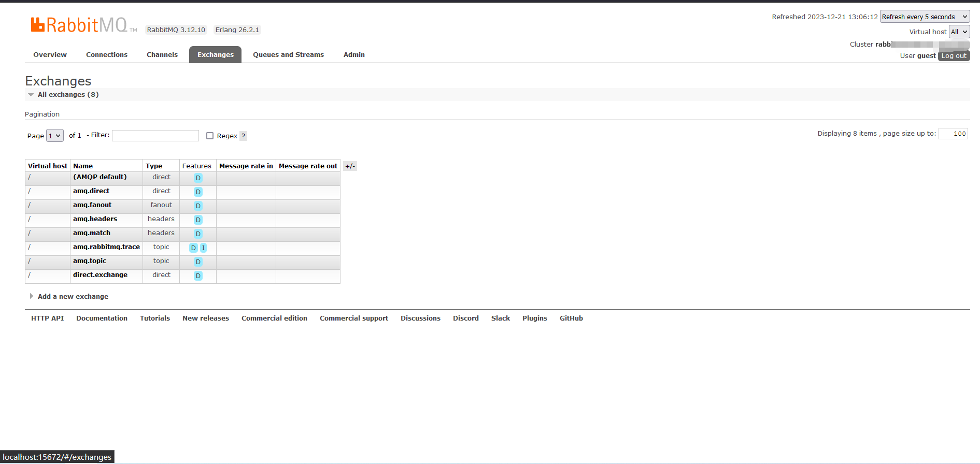The width and height of the screenshot is (980, 464).
Task: Open the Page number dropdown
Action: [x=55, y=136]
